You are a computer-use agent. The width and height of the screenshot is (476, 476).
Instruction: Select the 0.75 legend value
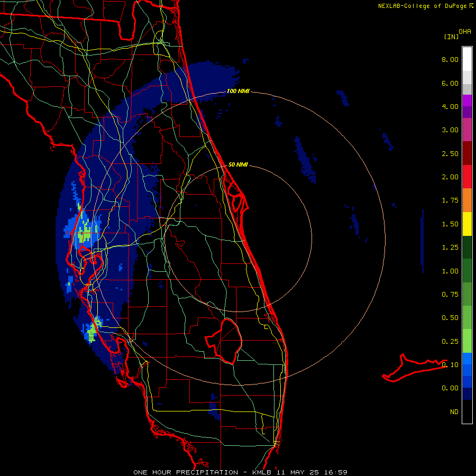[x=450, y=295]
